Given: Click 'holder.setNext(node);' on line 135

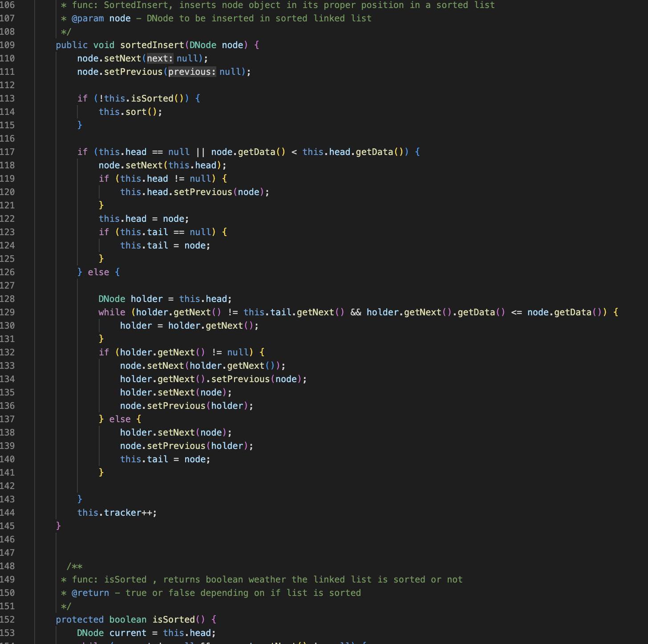Looking at the screenshot, I should pos(176,392).
